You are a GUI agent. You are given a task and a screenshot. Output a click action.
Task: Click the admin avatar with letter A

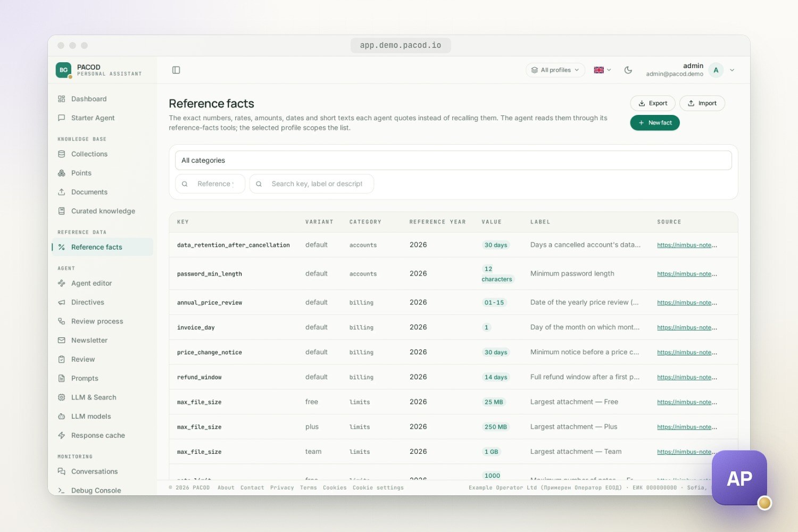(x=716, y=70)
